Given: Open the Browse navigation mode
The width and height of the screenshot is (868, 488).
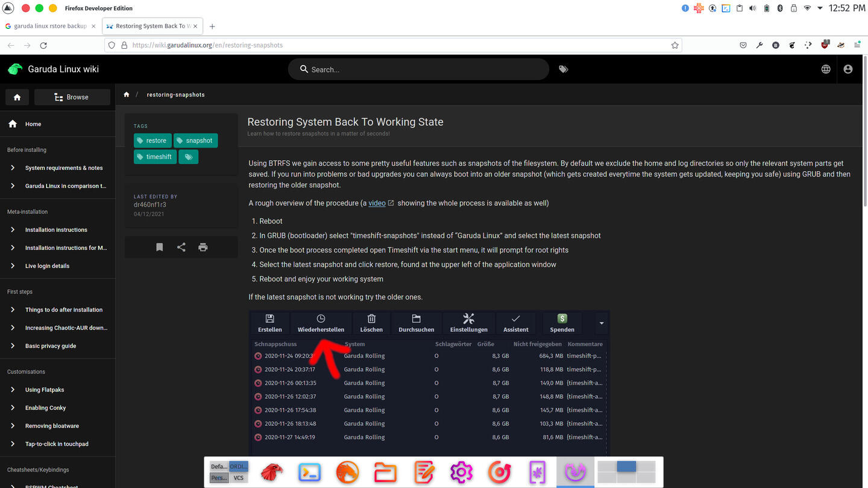Looking at the screenshot, I should click(72, 97).
